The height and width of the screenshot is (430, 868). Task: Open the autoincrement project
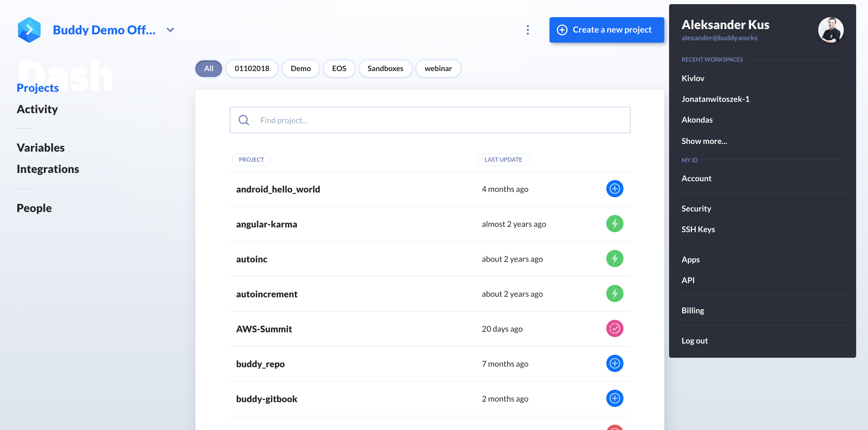tap(267, 294)
